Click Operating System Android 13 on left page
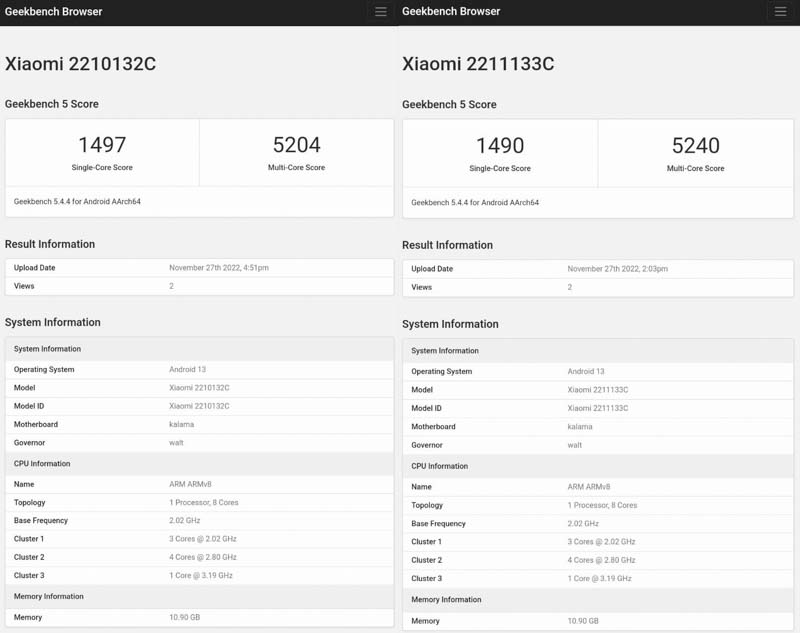The image size is (800, 633). (x=187, y=369)
